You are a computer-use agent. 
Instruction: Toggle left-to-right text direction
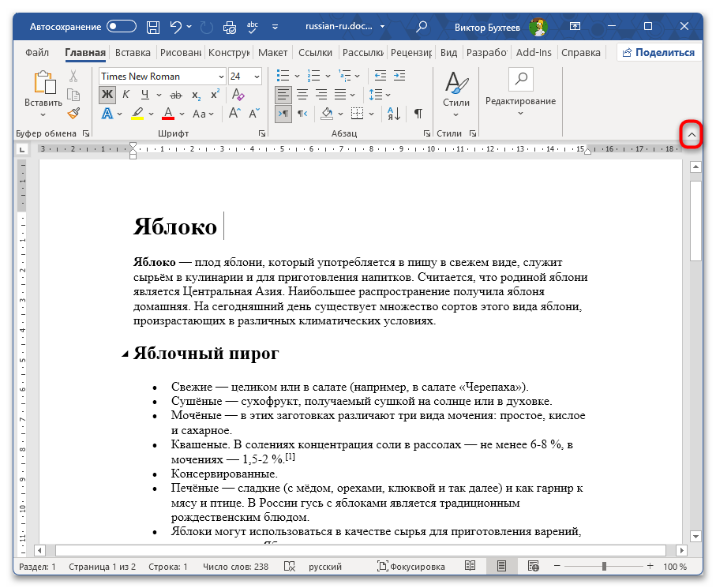[283, 114]
